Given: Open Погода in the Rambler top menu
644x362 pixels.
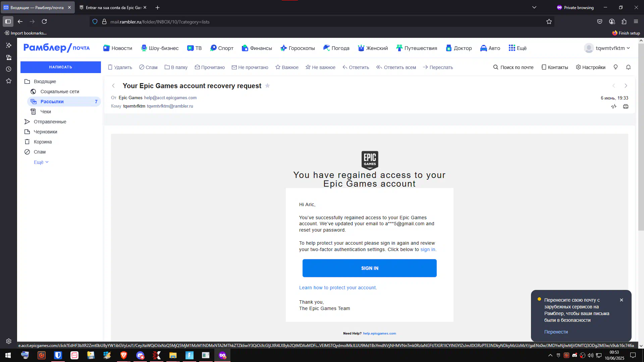Looking at the screenshot, I should coord(336,48).
